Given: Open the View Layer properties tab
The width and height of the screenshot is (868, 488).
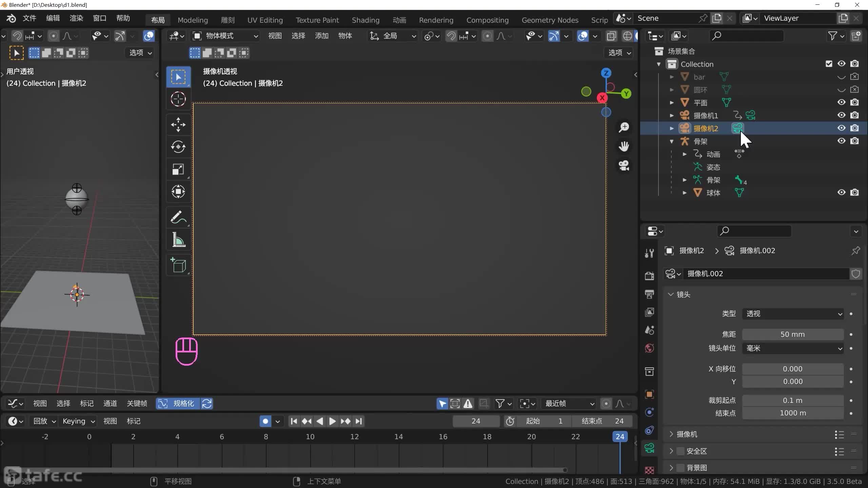Looking at the screenshot, I should [x=649, y=312].
